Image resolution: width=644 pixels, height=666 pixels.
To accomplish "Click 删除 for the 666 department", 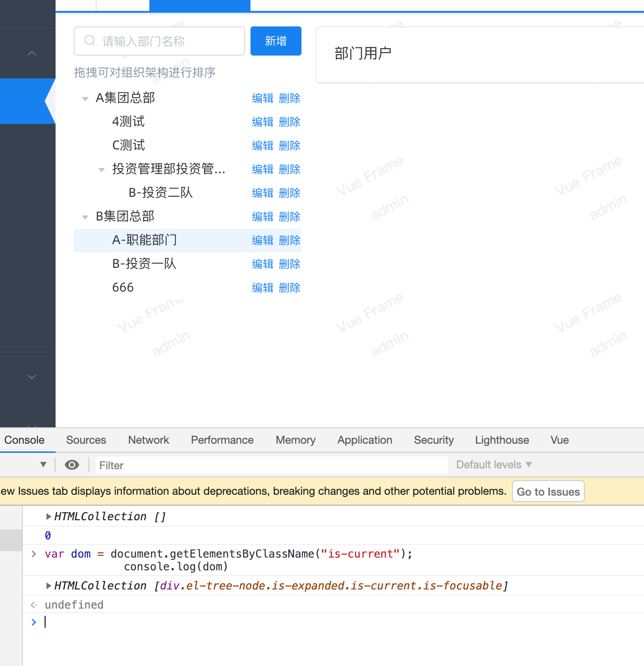I will 290,288.
